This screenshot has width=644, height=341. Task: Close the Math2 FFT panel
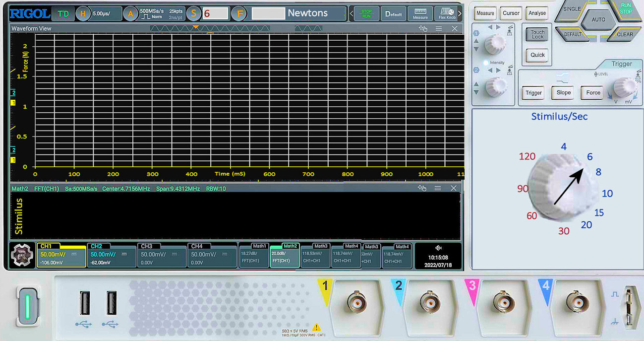[454, 188]
